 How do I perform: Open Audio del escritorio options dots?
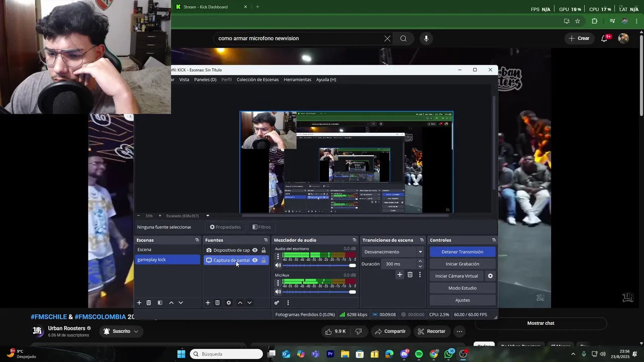278,256
